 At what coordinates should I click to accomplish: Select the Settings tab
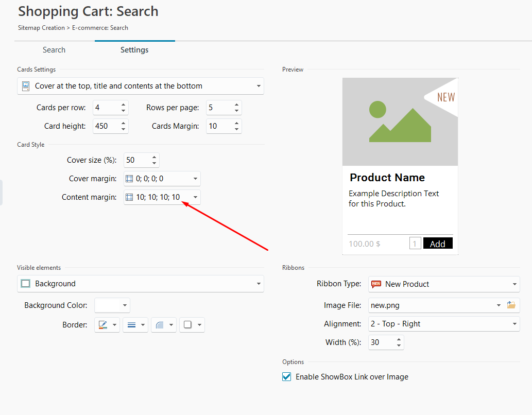click(134, 50)
